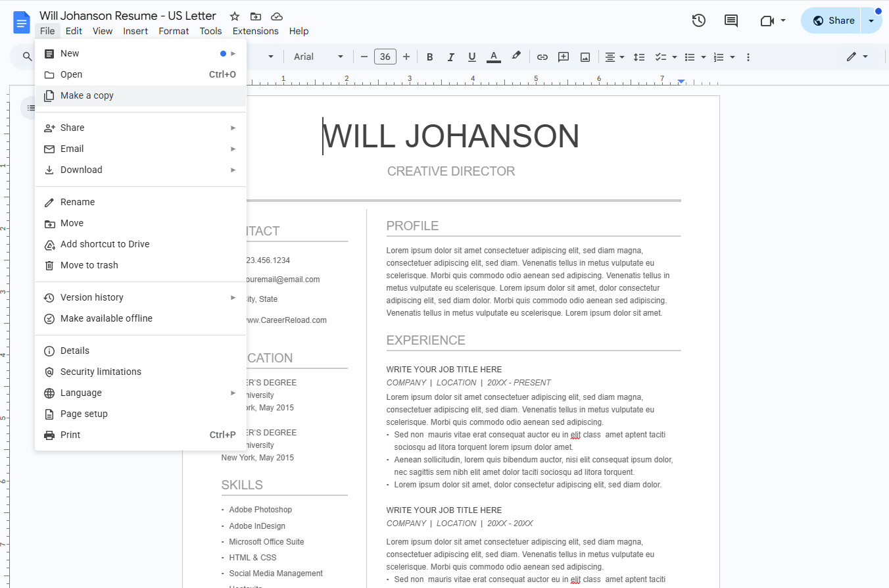Open the editing mode pencil dropdown
This screenshot has width=889, height=588.
click(x=857, y=57)
